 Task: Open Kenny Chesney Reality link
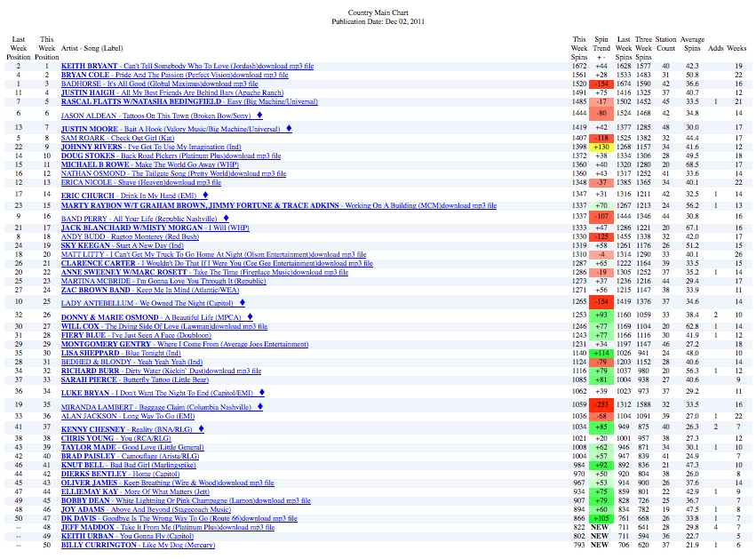127,429
